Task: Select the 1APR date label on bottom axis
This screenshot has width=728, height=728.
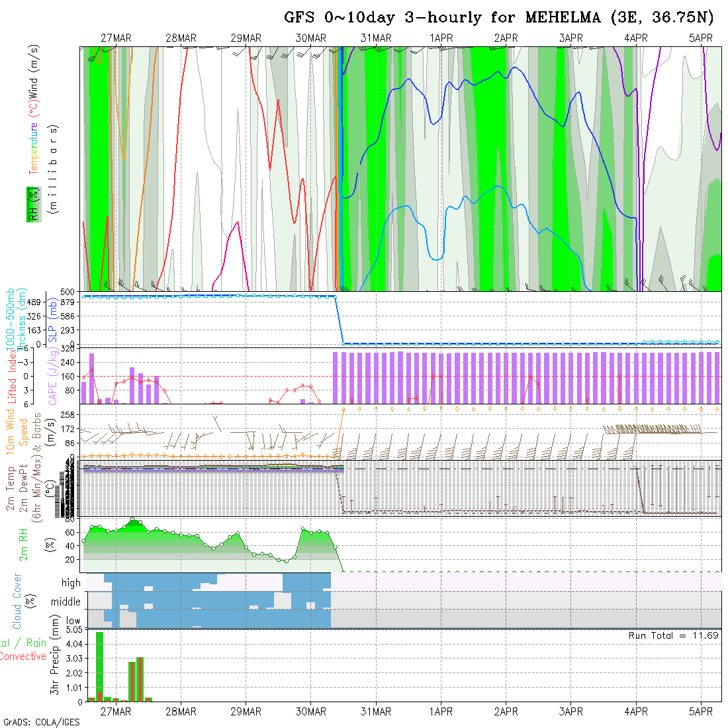Action: (441, 711)
